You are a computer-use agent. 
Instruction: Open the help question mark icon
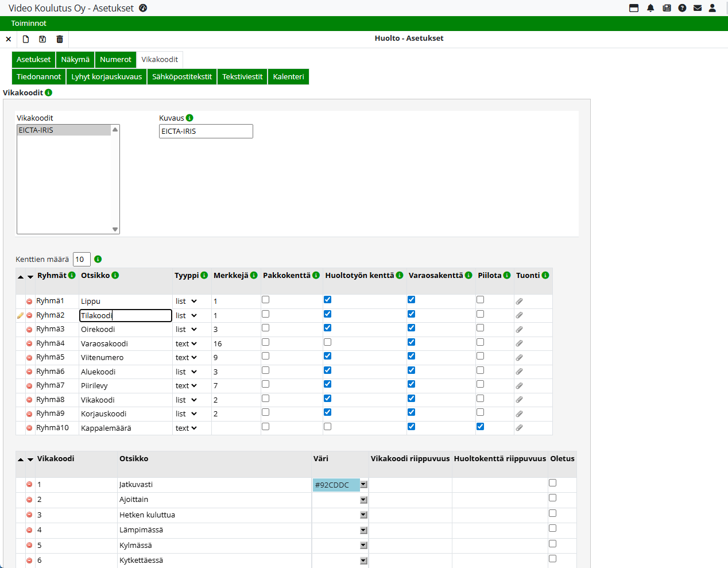coord(682,8)
